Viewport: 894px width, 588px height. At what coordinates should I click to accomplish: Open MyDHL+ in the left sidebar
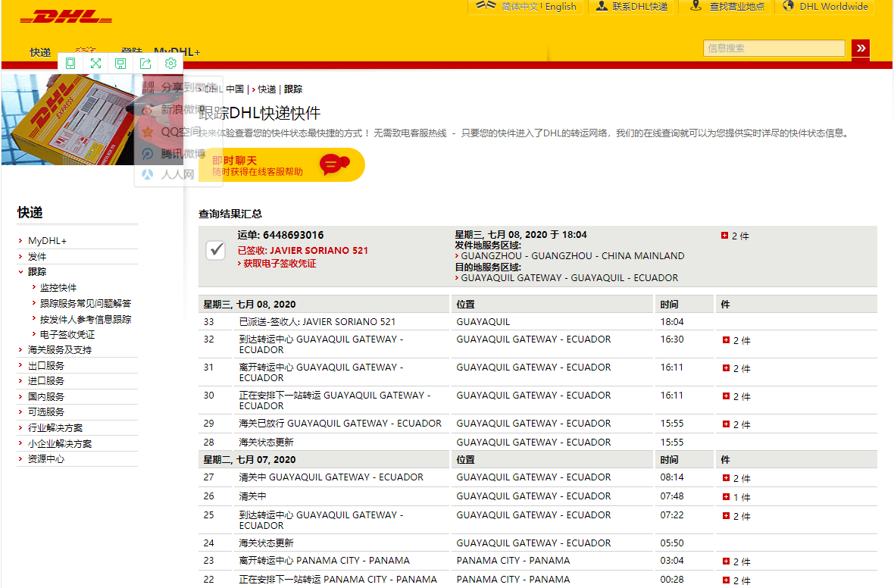tap(47, 241)
